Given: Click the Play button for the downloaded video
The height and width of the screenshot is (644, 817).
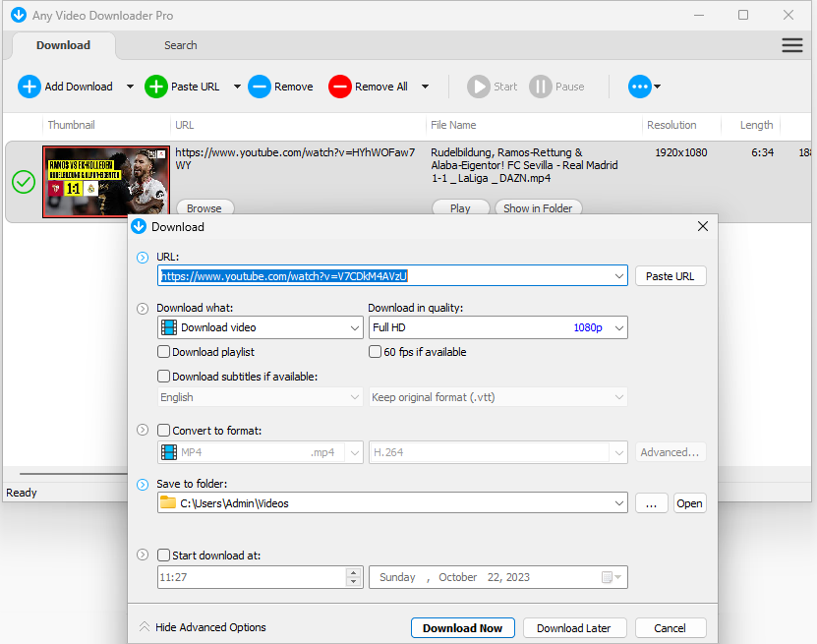Looking at the screenshot, I should point(460,207).
